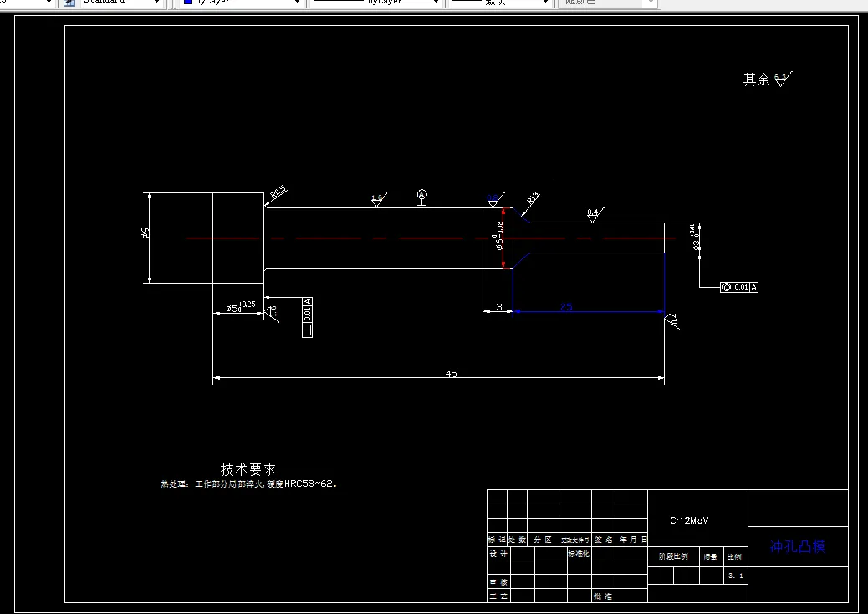This screenshot has height=614, width=868.
Task: Select the 批准 title block cell
Action: click(603, 596)
